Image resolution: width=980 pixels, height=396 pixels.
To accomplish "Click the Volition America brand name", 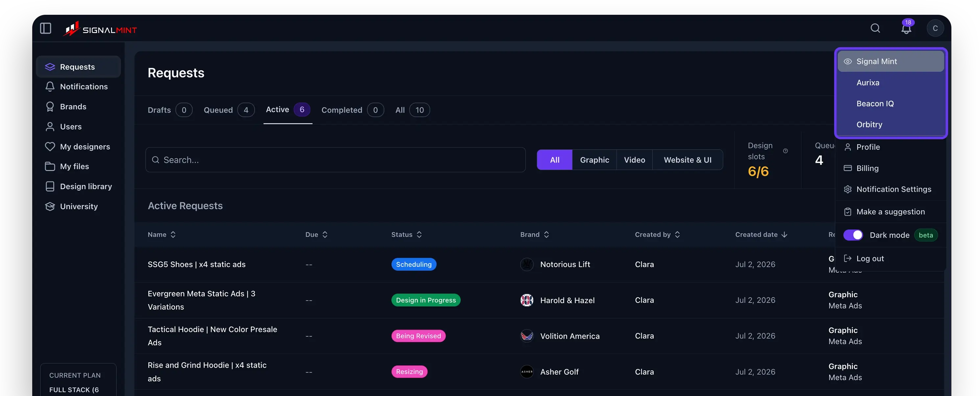I will coord(569,336).
